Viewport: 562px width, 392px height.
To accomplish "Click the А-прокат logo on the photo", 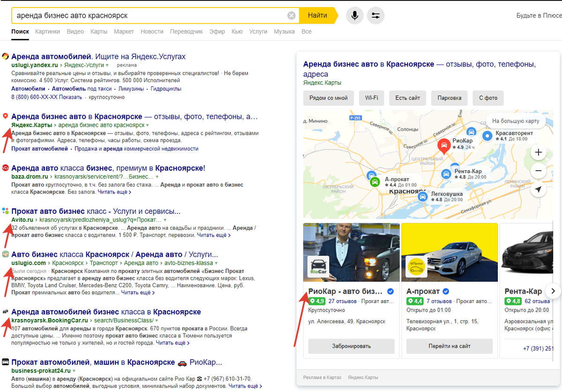I will 416,267.
